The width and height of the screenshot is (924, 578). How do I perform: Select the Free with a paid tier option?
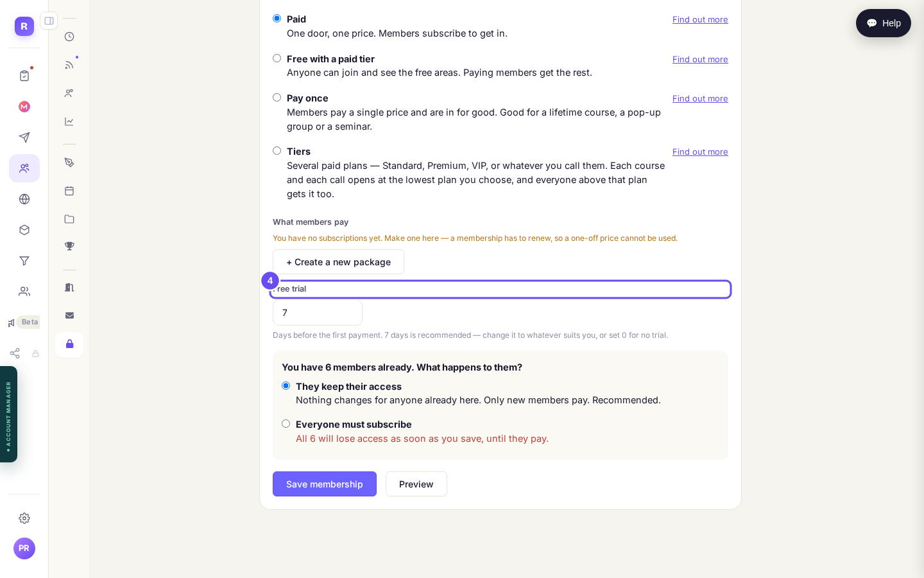[x=277, y=58]
